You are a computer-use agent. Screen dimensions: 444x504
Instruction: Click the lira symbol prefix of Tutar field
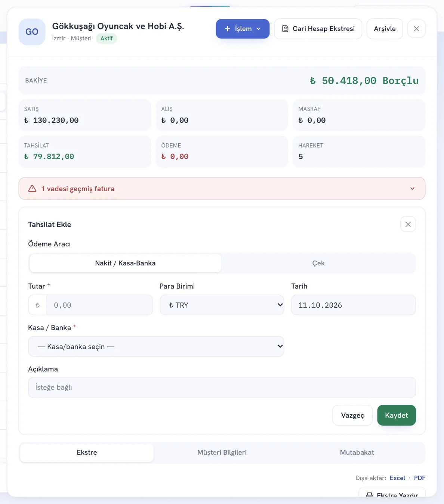[x=37, y=305]
